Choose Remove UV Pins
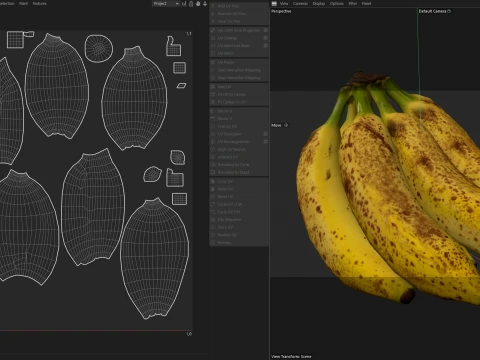 pyautogui.click(x=239, y=14)
